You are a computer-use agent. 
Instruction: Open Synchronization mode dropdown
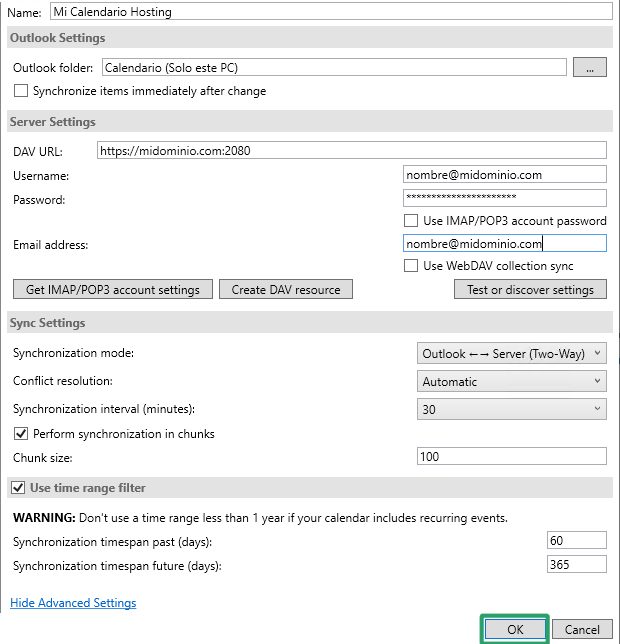(x=511, y=353)
